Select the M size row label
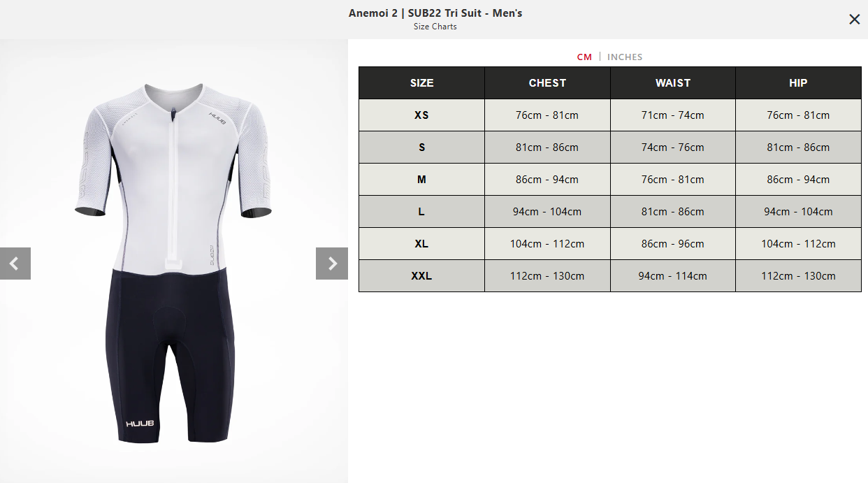Screen dimensions: 868x483 click(x=421, y=180)
